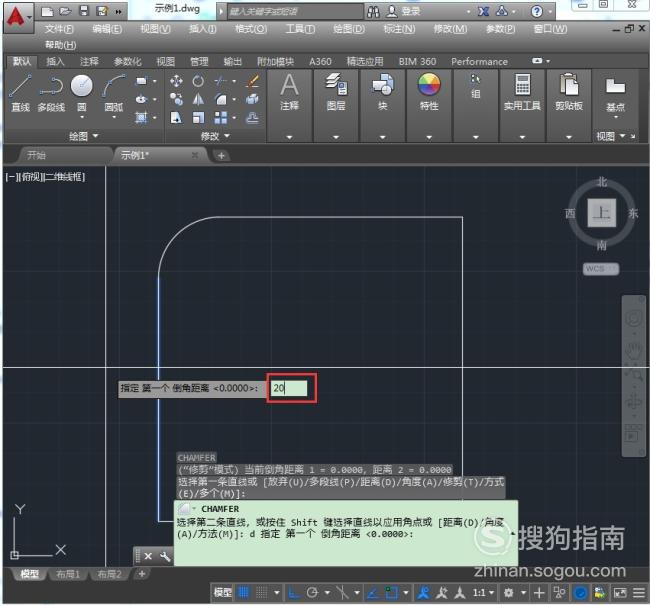
Task: Toggle 2D object snap in status bar
Action: [391, 593]
